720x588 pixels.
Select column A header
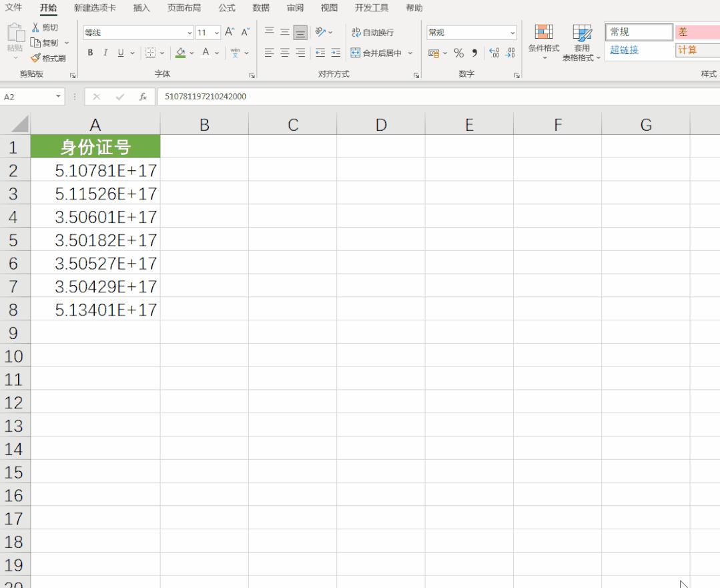pos(95,125)
